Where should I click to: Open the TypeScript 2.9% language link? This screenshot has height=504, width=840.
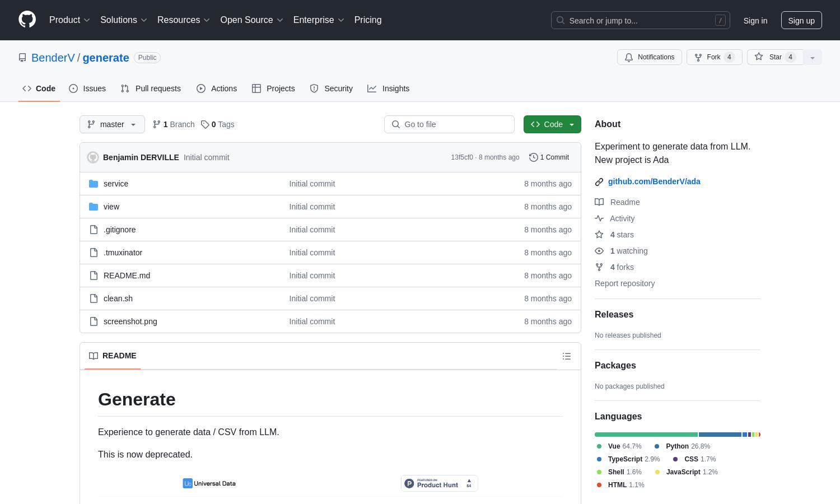click(x=628, y=459)
